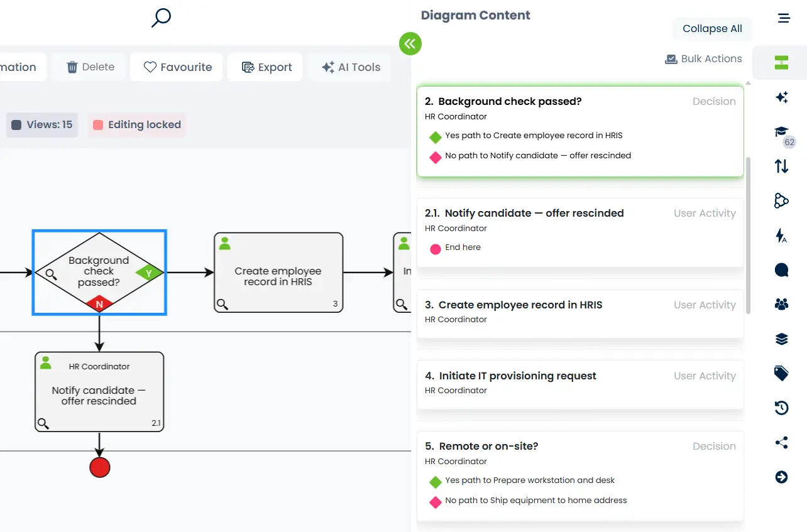Click the layers stack sidebar icon
This screenshot has width=807, height=532.
pos(781,339)
